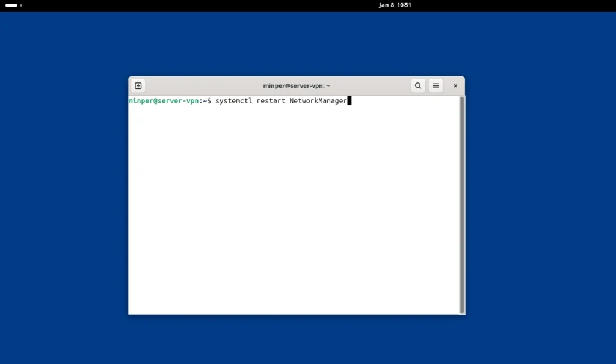Image resolution: width=616 pixels, height=364 pixels.
Task: Activate search using the magnifier icon
Action: click(418, 85)
